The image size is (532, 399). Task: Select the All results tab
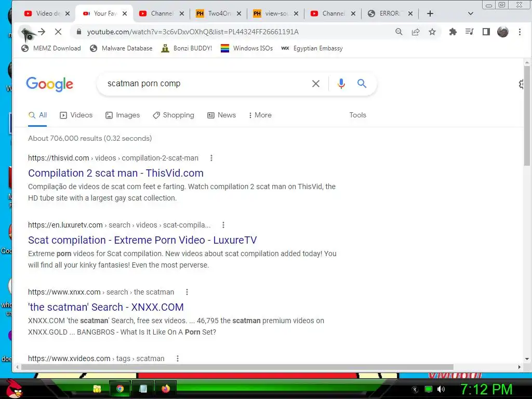pyautogui.click(x=37, y=115)
